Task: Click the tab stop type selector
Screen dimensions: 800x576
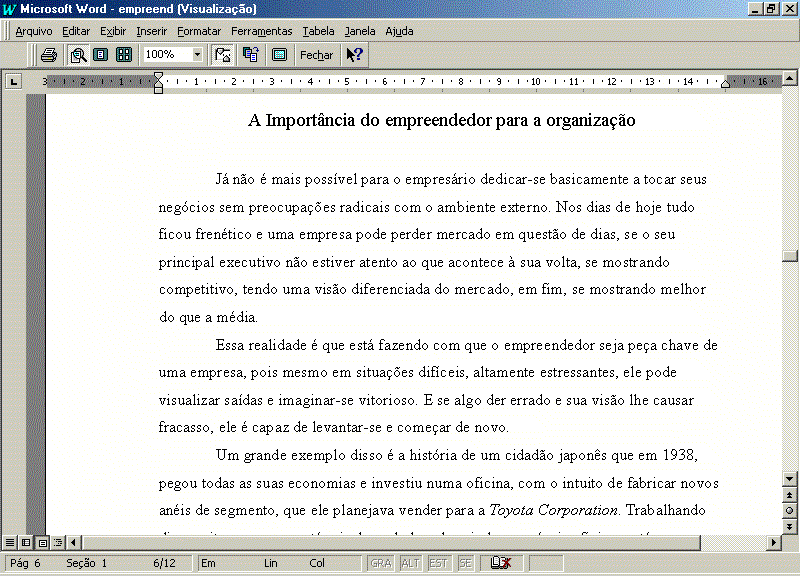Action: click(14, 82)
